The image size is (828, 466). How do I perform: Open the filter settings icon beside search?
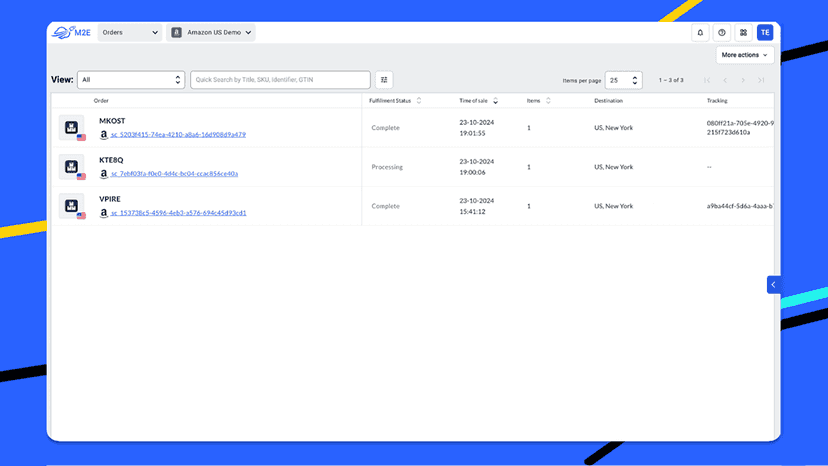[x=384, y=80]
